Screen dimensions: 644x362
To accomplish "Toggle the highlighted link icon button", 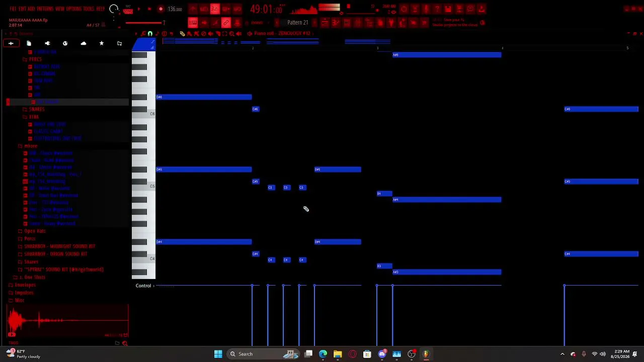I will (x=226, y=23).
